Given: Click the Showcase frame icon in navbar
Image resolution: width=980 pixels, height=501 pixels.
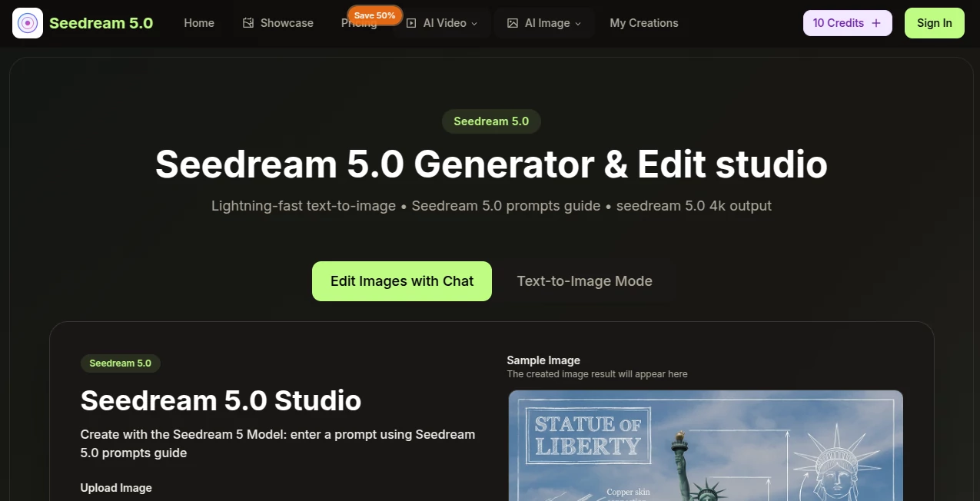Looking at the screenshot, I should point(247,23).
